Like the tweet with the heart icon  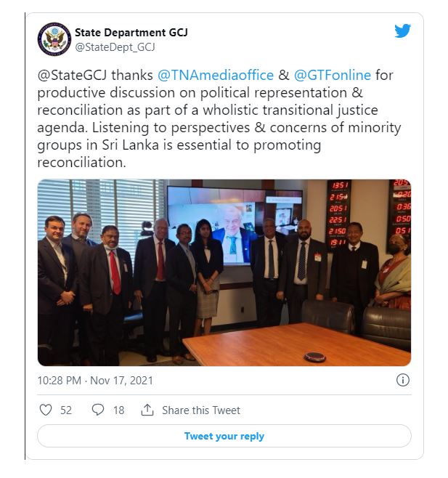pyautogui.click(x=46, y=410)
